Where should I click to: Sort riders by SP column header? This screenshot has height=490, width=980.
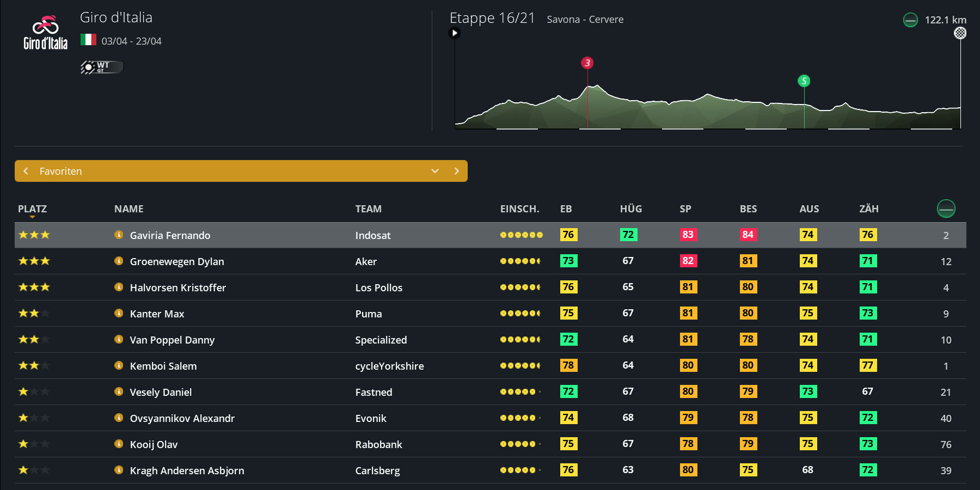[685, 209]
